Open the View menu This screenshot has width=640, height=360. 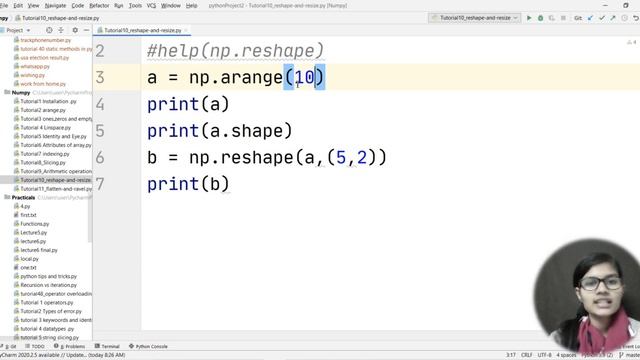tap(33, 6)
